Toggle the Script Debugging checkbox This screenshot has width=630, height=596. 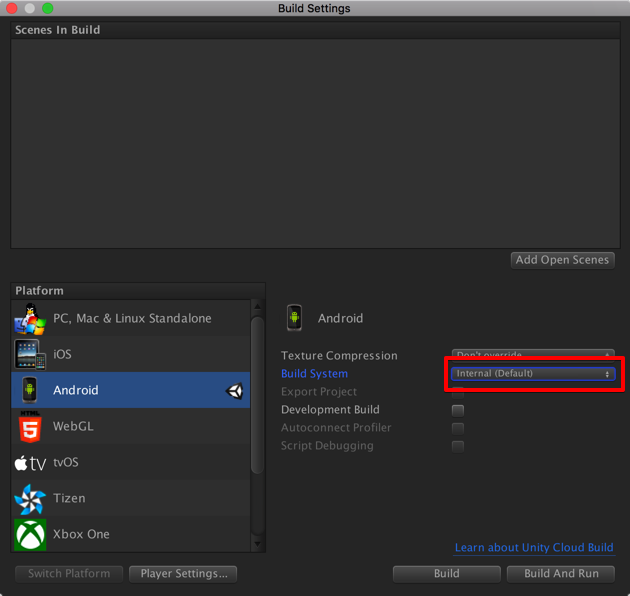[458, 446]
